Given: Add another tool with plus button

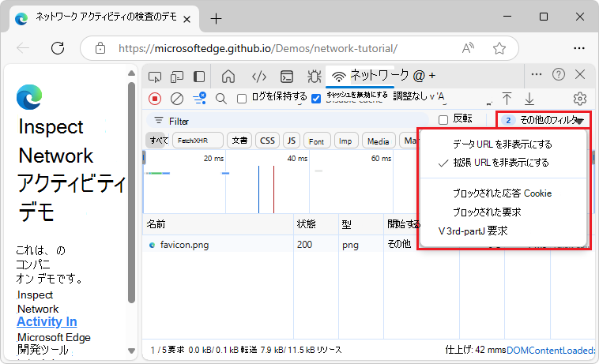Looking at the screenshot, I should click(x=432, y=76).
